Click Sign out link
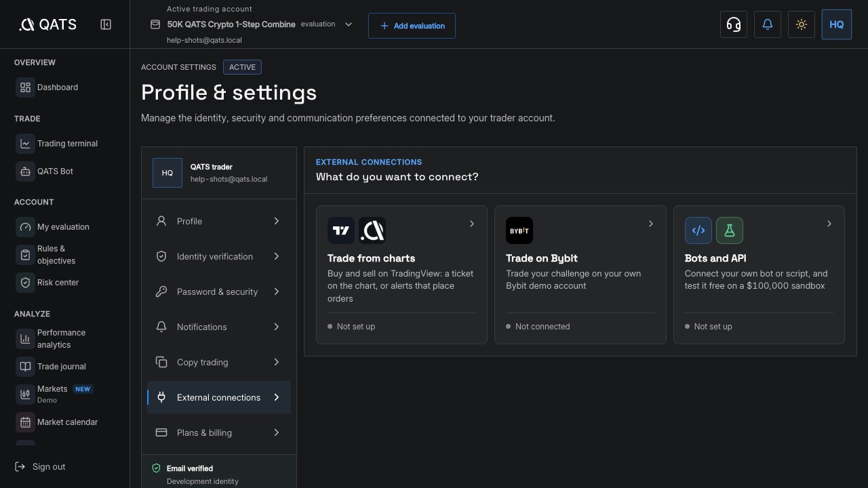 (x=40, y=467)
